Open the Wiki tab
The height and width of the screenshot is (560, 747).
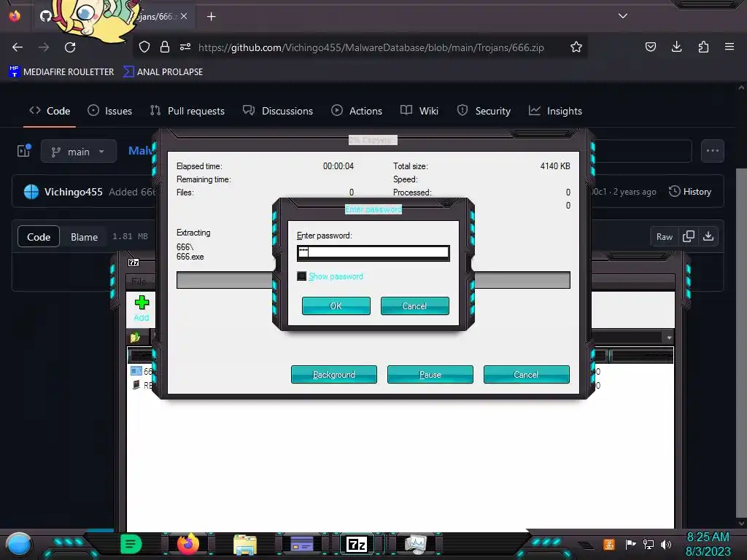tap(419, 111)
